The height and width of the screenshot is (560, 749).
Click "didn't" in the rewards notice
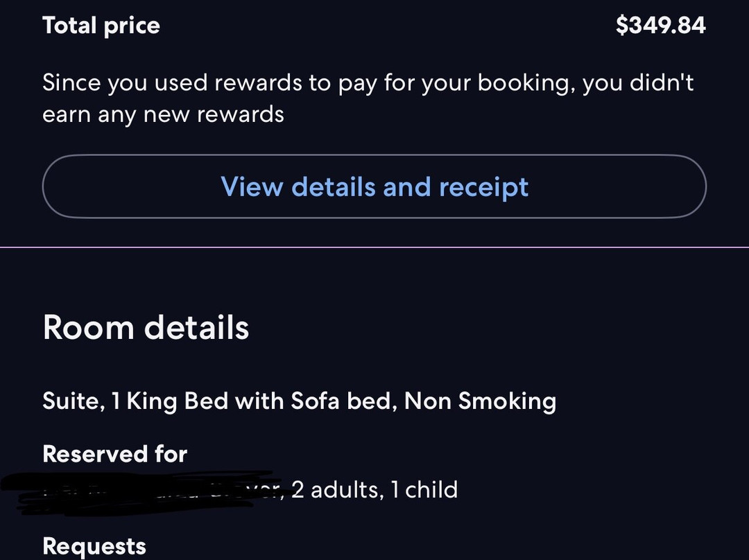662,83
